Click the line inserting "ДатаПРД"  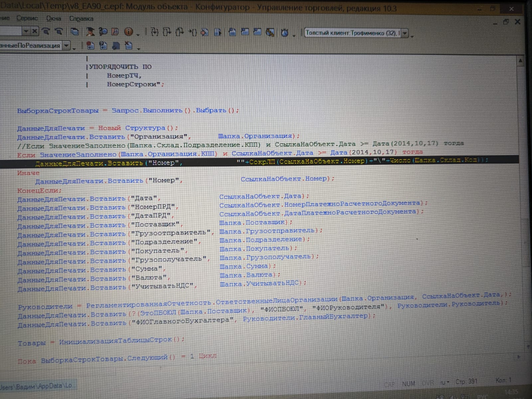220,214
